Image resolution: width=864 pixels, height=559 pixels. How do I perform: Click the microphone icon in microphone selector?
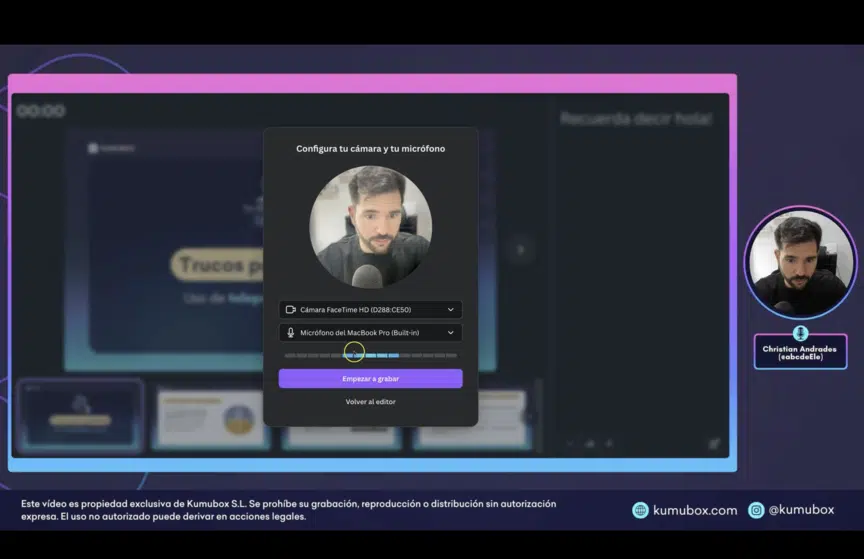[290, 333]
